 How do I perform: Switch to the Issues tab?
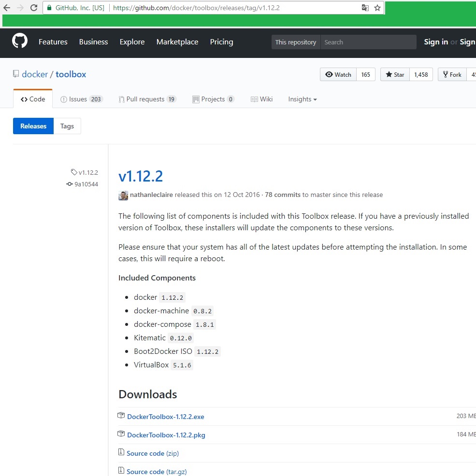[x=82, y=99]
